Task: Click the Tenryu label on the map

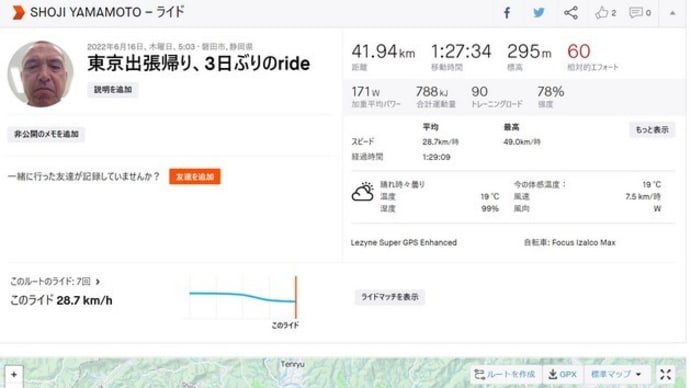Action: pyautogui.click(x=292, y=364)
